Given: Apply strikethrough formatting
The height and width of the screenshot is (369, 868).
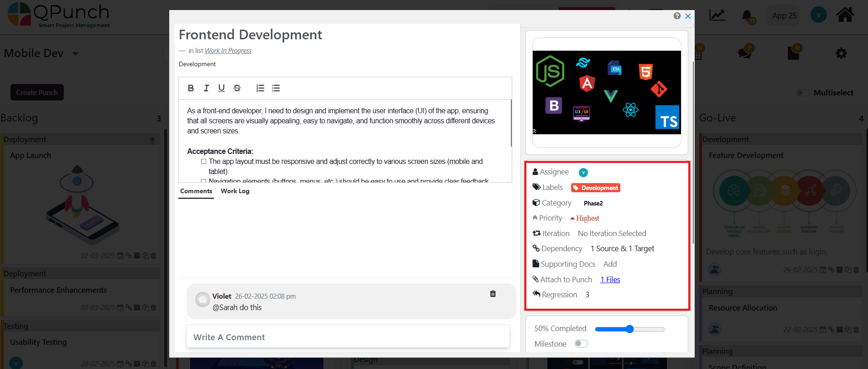Looking at the screenshot, I should pos(237,88).
